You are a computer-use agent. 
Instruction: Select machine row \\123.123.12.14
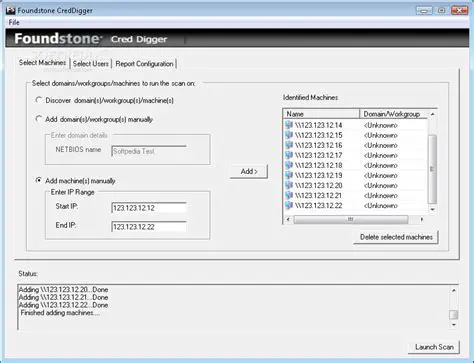[x=356, y=125]
